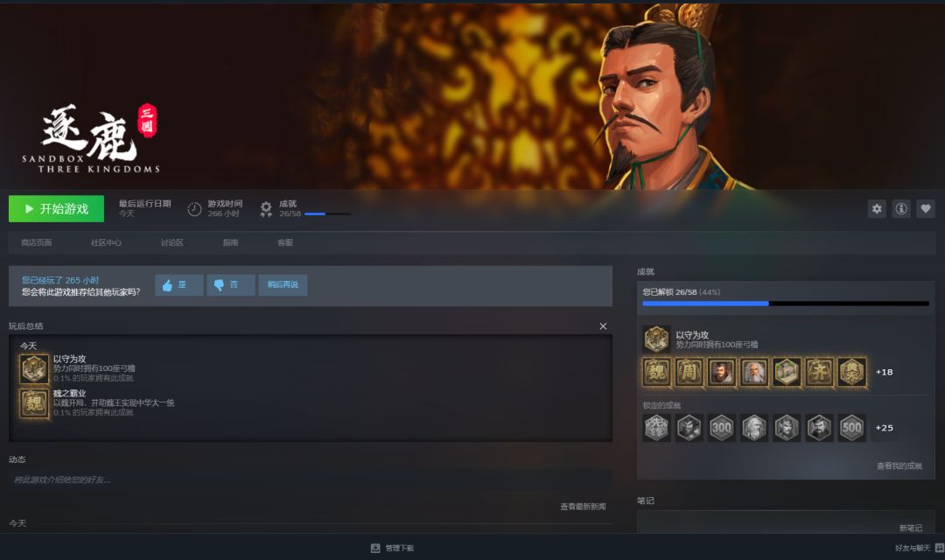Open 好友与聊天 friends and chat
This screenshot has width=945, height=560.
913,548
